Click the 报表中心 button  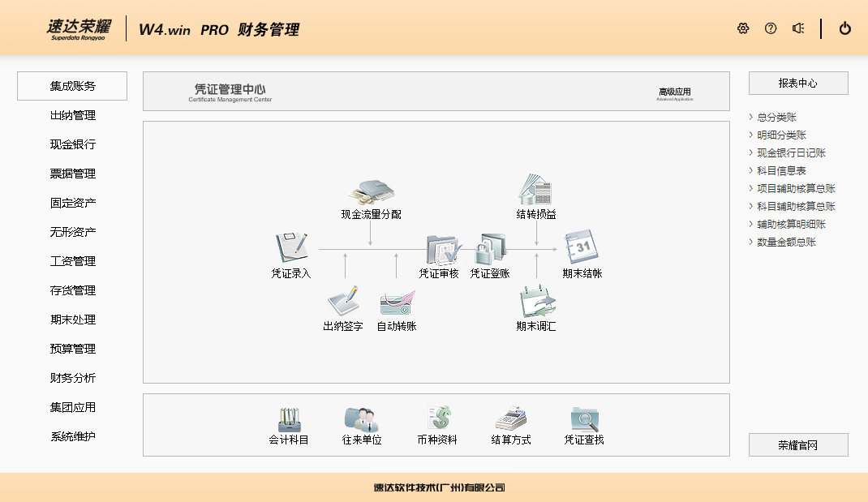(798, 83)
